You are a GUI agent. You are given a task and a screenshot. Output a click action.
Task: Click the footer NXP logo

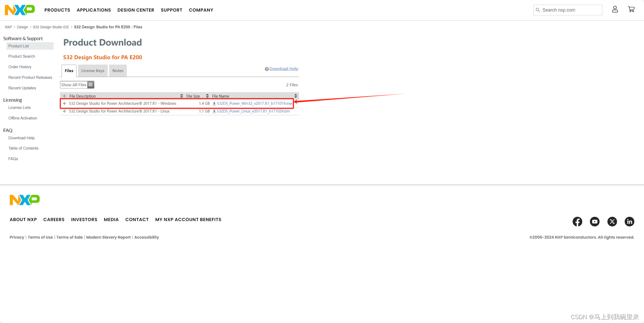tap(25, 200)
